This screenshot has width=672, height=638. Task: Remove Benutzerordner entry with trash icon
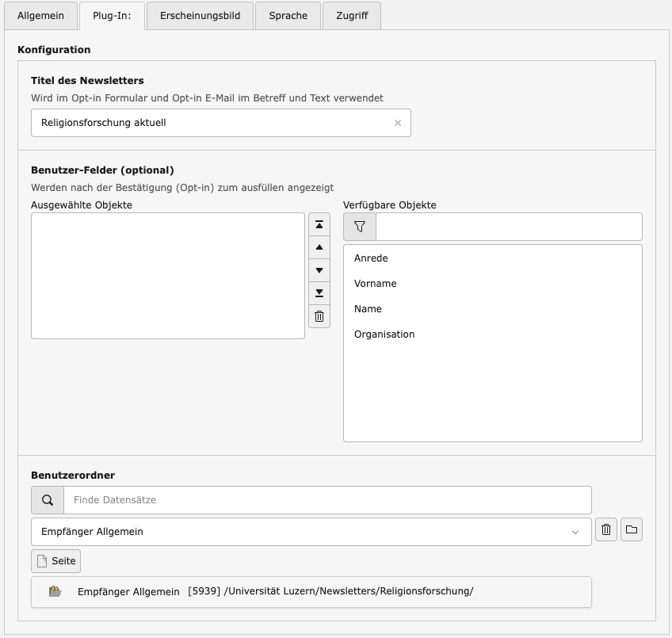(x=606, y=529)
